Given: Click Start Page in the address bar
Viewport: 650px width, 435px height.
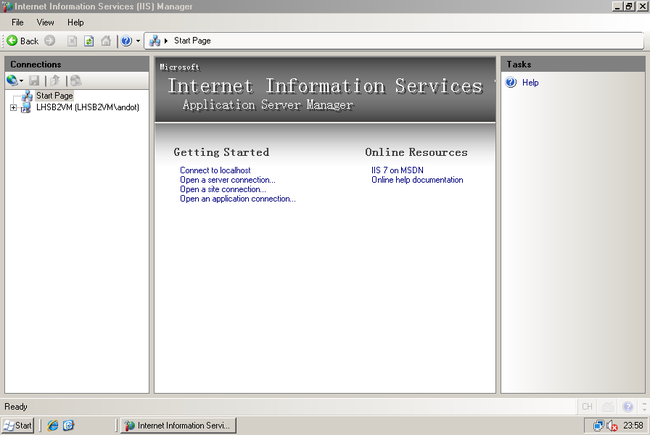Looking at the screenshot, I should pyautogui.click(x=192, y=41).
